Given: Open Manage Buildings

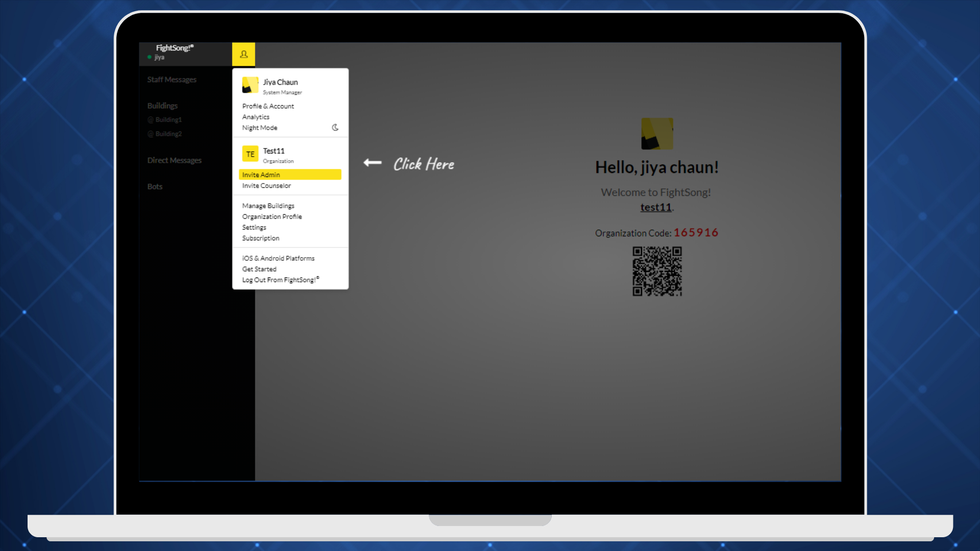Looking at the screenshot, I should [x=268, y=206].
